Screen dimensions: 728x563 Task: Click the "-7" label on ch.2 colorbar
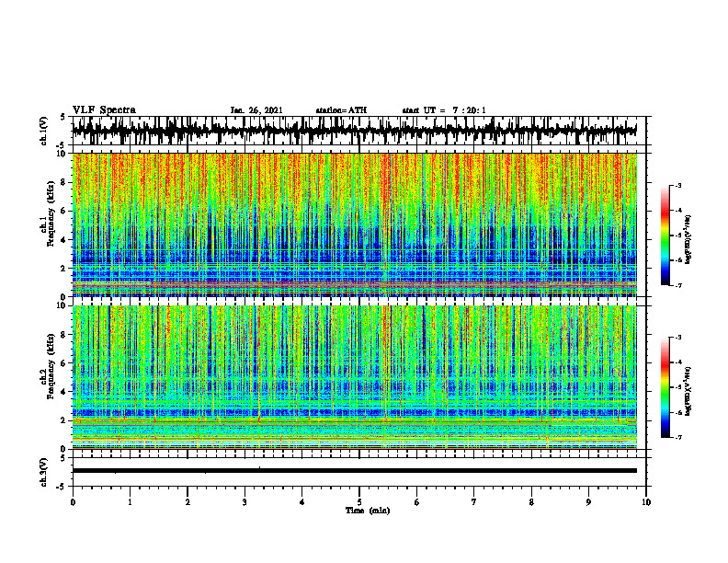677,437
